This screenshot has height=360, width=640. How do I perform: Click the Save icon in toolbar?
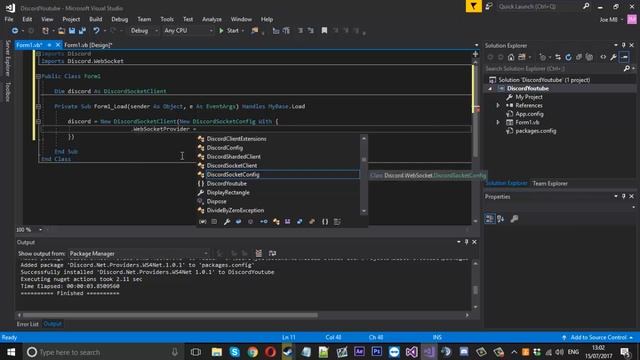(72, 31)
